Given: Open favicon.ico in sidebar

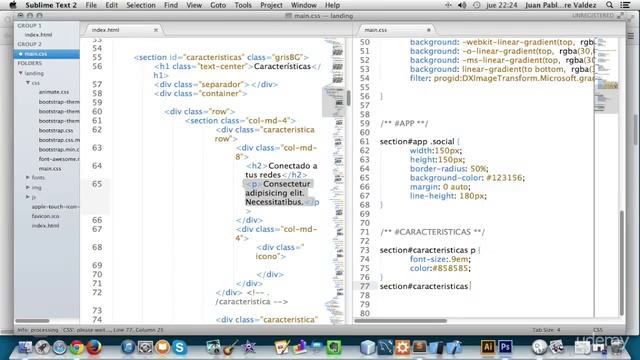Looking at the screenshot, I should coord(45,216).
